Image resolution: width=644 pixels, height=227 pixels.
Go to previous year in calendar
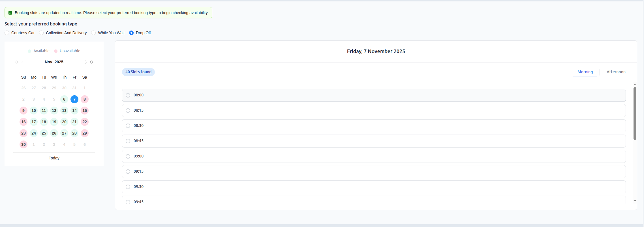point(17,62)
